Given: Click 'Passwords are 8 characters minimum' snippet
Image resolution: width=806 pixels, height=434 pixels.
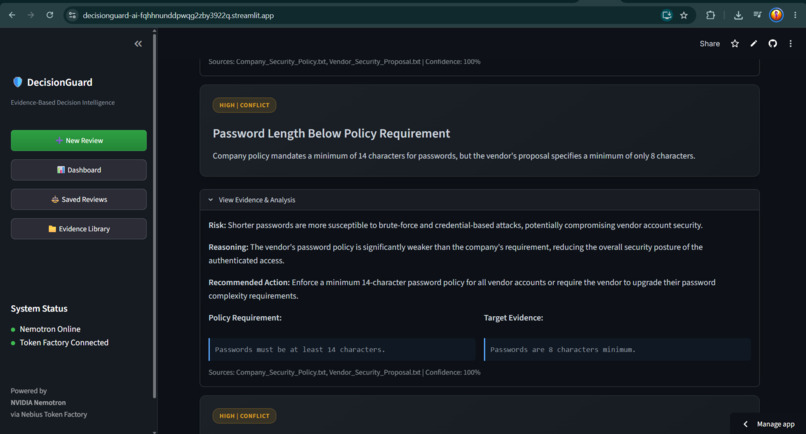Looking at the screenshot, I should coord(617,350).
